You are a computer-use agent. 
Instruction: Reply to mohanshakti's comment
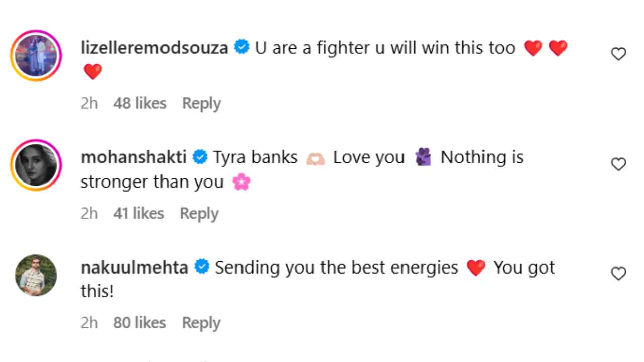199,213
